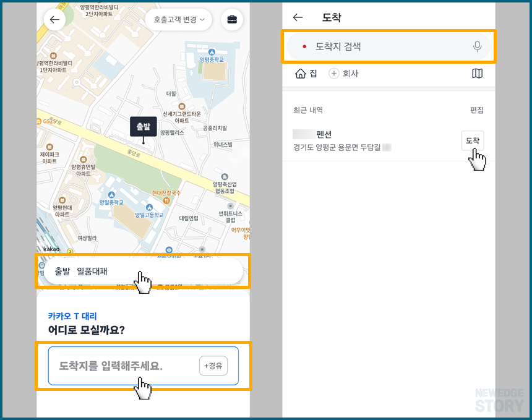532x420 pixels.
Task: Tap the back arrow on the map screen
Action: (x=54, y=20)
